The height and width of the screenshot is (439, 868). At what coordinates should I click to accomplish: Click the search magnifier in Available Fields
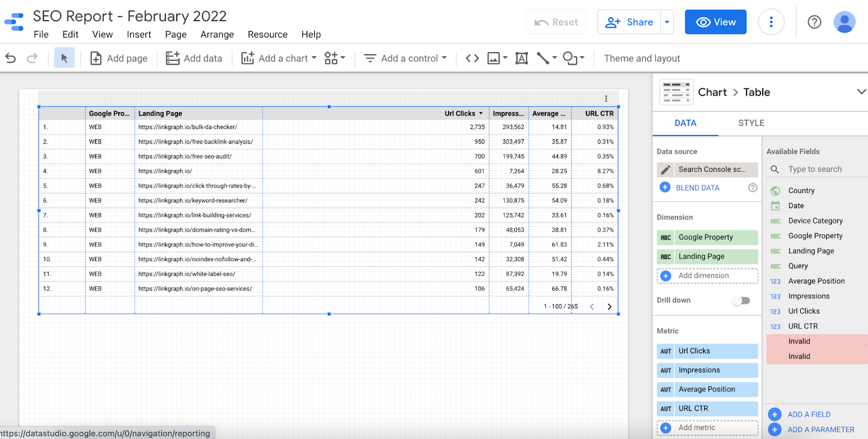click(x=775, y=169)
